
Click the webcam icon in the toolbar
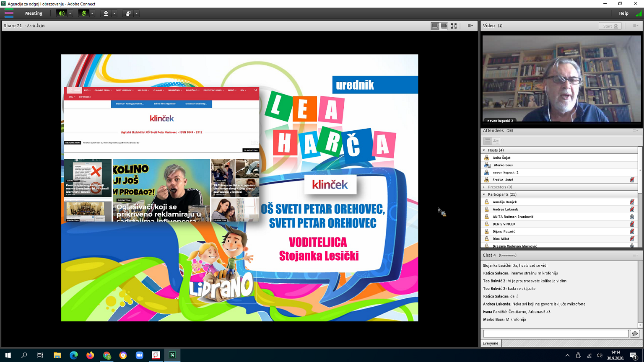tap(106, 13)
